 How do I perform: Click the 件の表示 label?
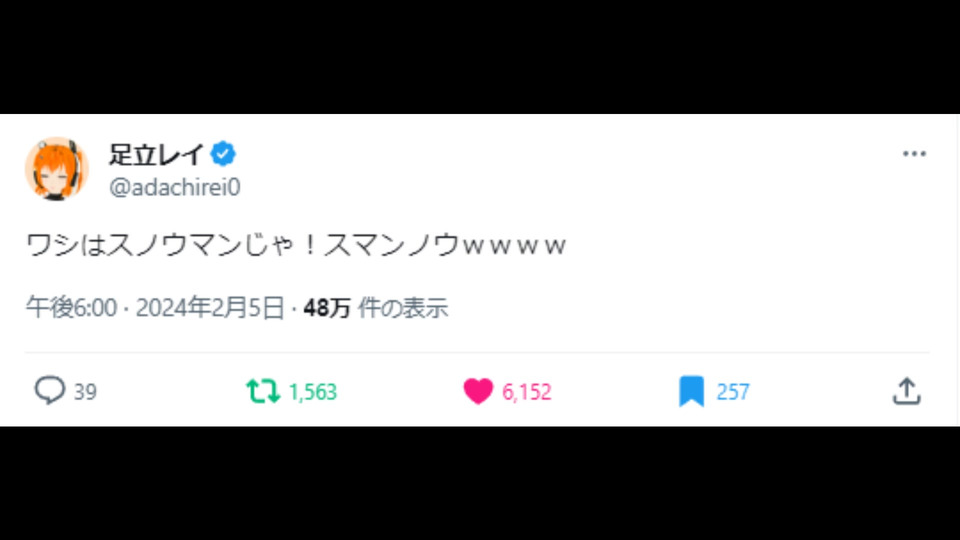[x=402, y=308]
